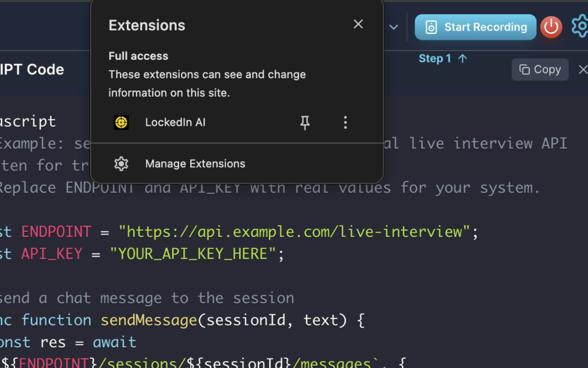Click the Manage Extensions gear icon
588x368 pixels.
point(121,163)
